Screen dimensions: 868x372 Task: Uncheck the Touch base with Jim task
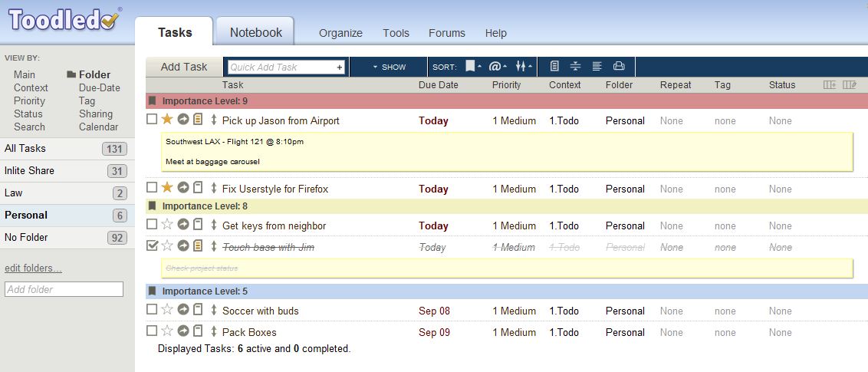[x=152, y=245]
